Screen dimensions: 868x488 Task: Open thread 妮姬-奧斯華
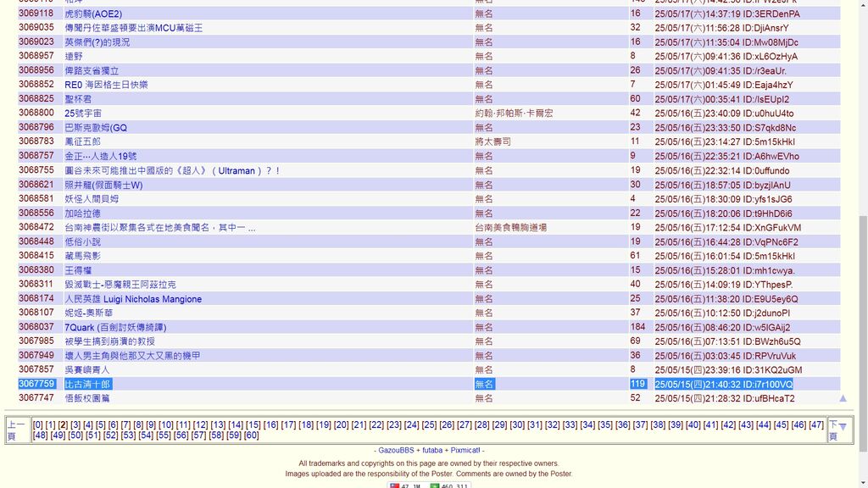coord(87,313)
